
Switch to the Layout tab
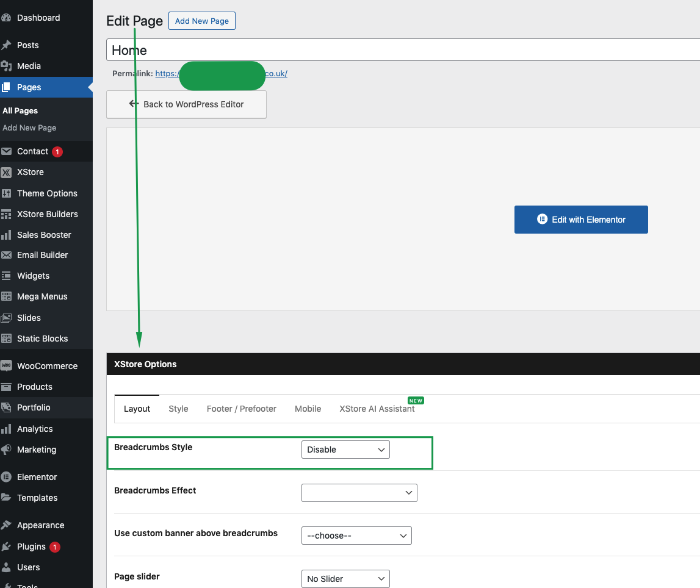(x=137, y=409)
